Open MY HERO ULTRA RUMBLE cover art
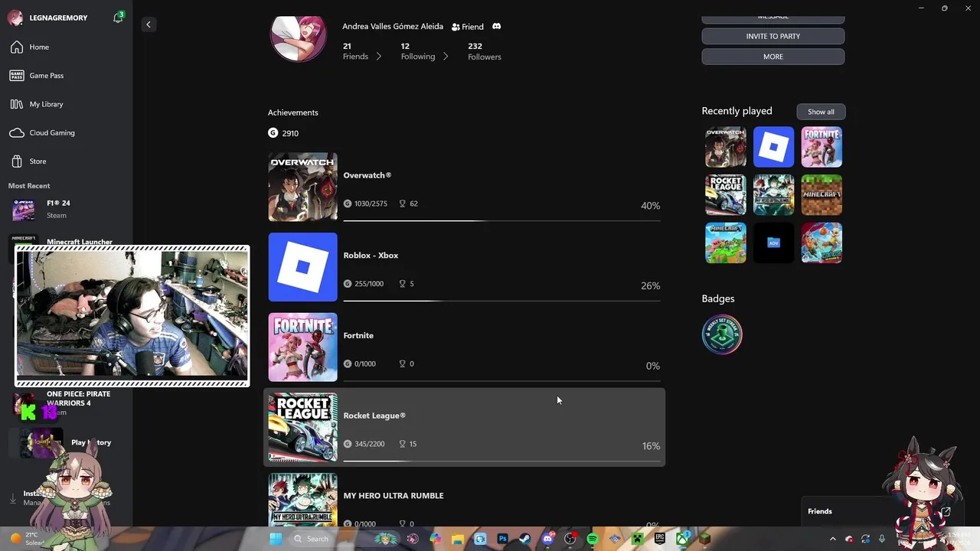 click(x=302, y=499)
